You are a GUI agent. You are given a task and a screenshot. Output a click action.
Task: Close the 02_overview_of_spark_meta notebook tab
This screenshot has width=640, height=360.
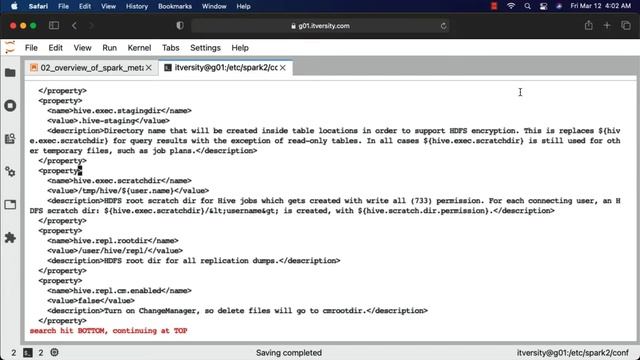[x=149, y=68]
